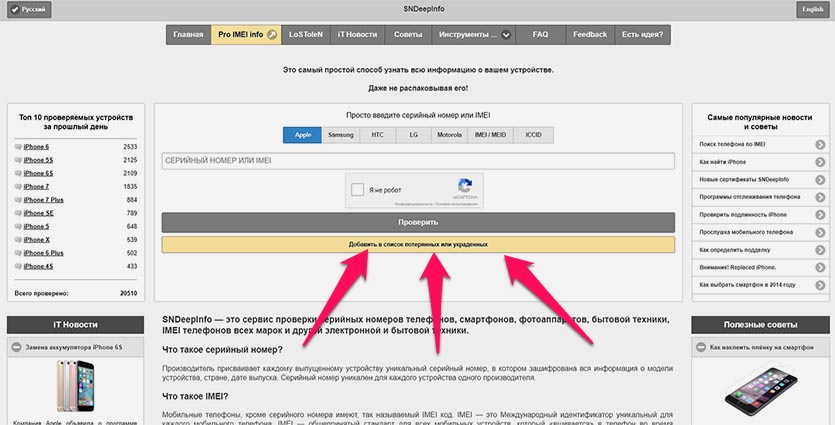Open iPhone 6 in top devices
The width and height of the screenshot is (835, 425).
point(36,146)
